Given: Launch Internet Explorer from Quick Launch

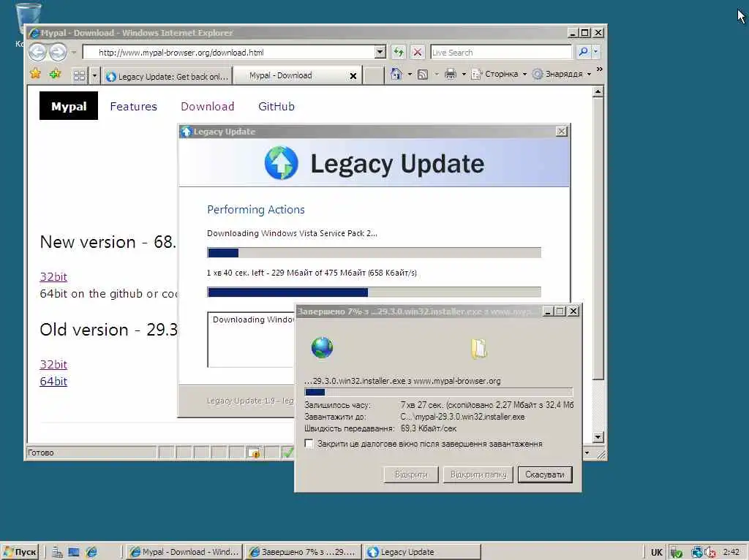Looking at the screenshot, I should click(91, 553).
